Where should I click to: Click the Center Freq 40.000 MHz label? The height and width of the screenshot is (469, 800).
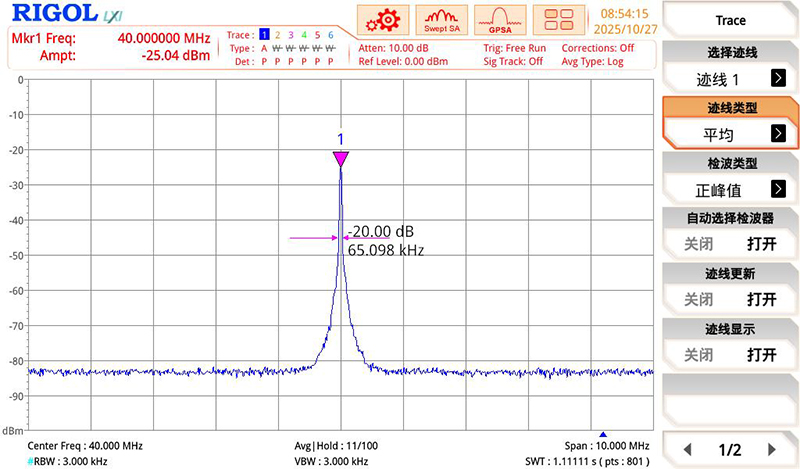(85, 445)
